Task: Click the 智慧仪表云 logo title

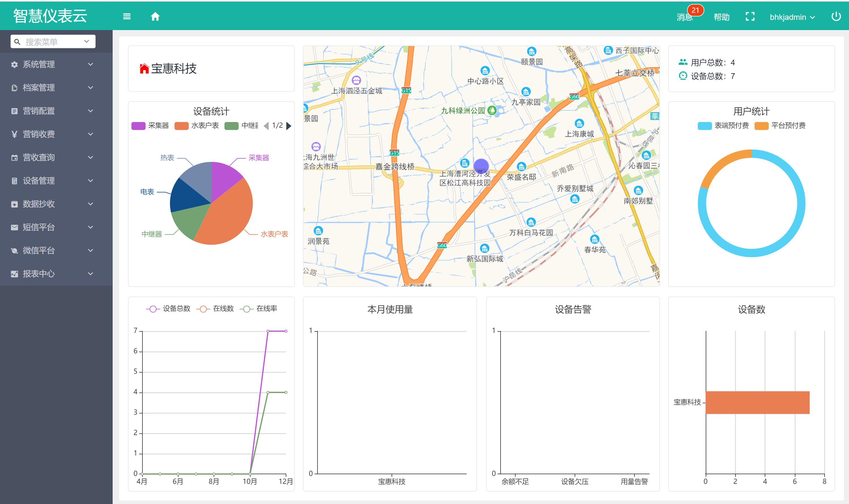Action: tap(50, 16)
